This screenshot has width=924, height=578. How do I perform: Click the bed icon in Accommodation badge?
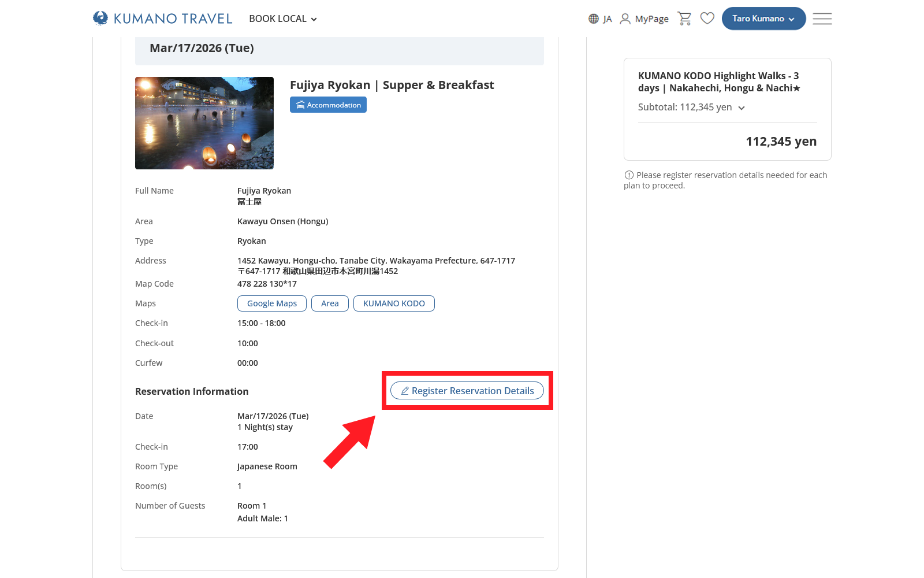point(300,105)
